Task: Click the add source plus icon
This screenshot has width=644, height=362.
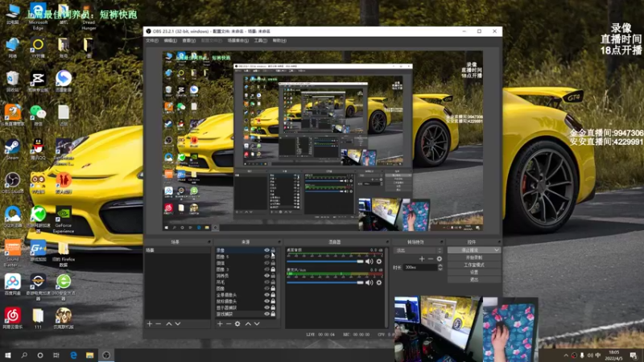Action: 218,323
